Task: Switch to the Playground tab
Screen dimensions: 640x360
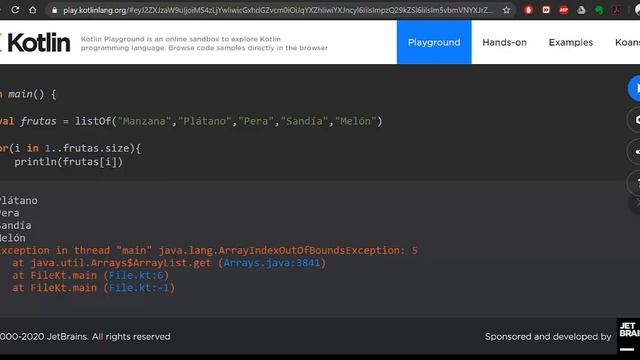Action: pos(434,42)
